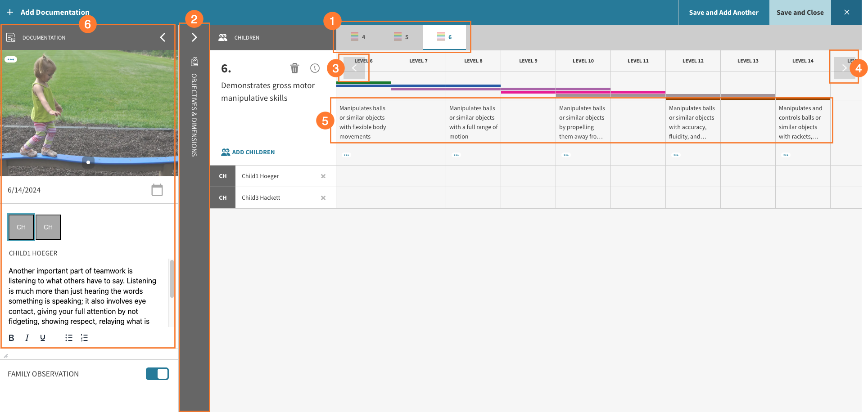Click the Documentation panel icon
Image resolution: width=868 pixels, height=412 pixels.
[x=11, y=37]
